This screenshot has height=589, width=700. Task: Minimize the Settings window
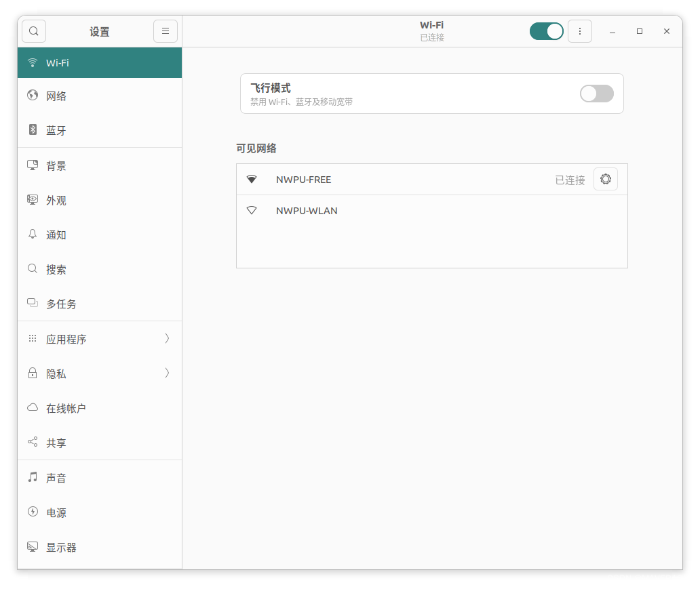click(612, 31)
